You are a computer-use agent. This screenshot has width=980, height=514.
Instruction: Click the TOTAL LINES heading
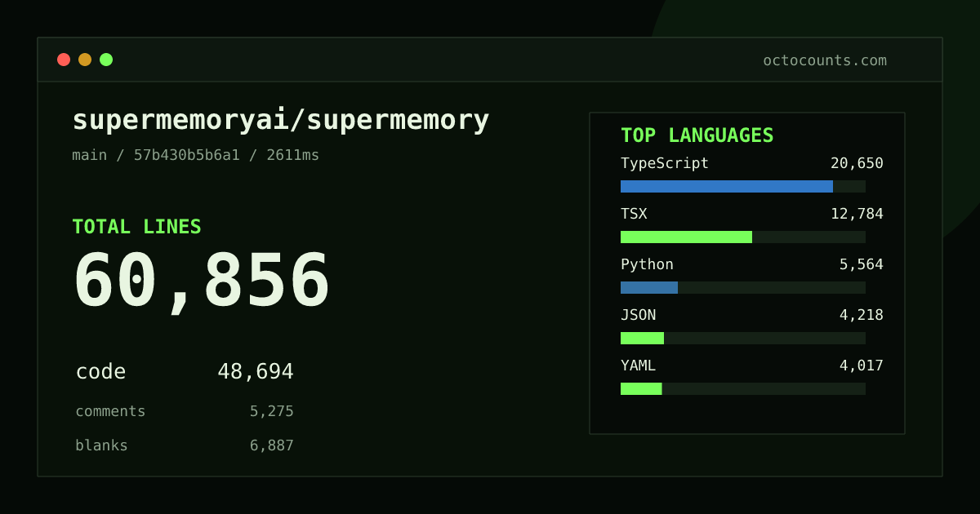136,227
